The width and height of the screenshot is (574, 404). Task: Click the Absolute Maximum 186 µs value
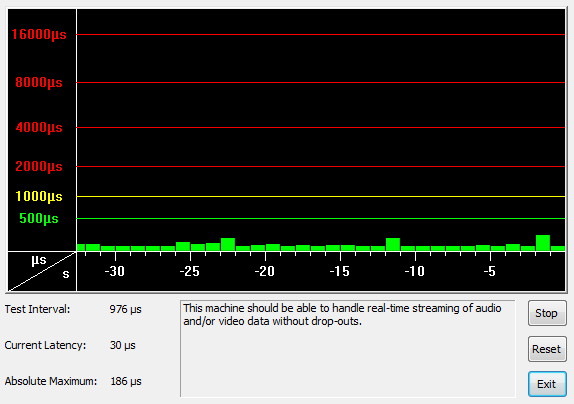click(x=126, y=381)
